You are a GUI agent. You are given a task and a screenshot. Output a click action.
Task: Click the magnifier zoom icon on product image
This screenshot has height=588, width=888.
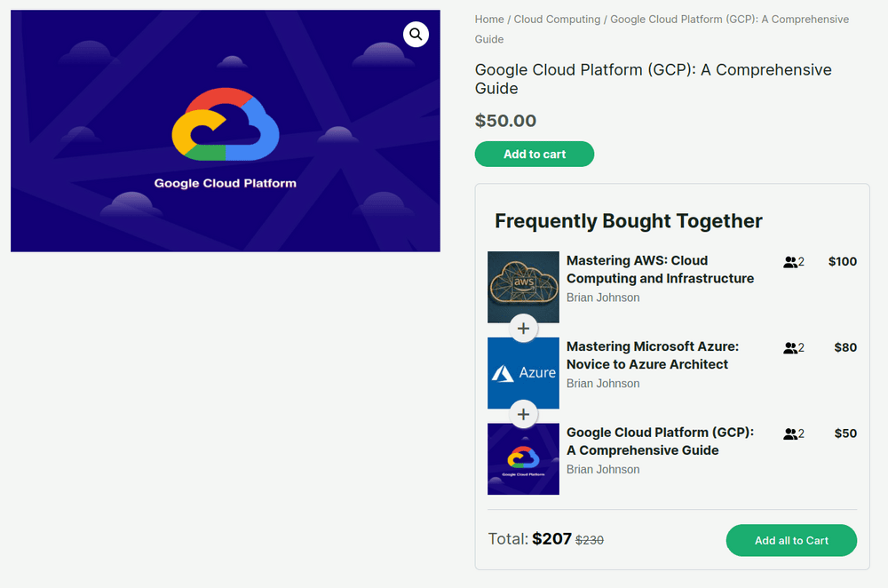(x=416, y=35)
